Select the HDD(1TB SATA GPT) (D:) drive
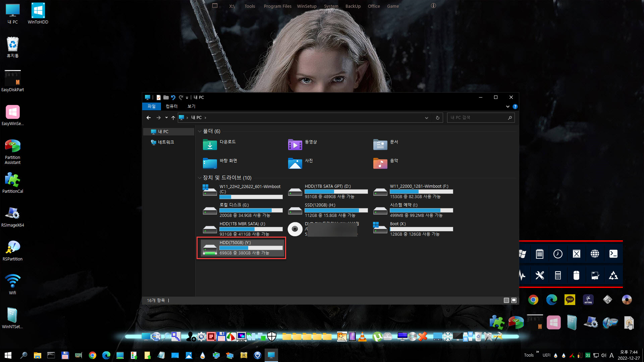The height and width of the screenshot is (362, 644). tap(328, 191)
